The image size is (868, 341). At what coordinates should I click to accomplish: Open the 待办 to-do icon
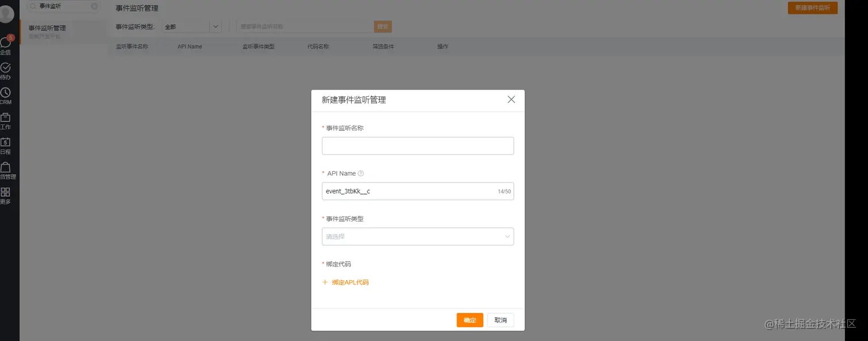coord(6,68)
